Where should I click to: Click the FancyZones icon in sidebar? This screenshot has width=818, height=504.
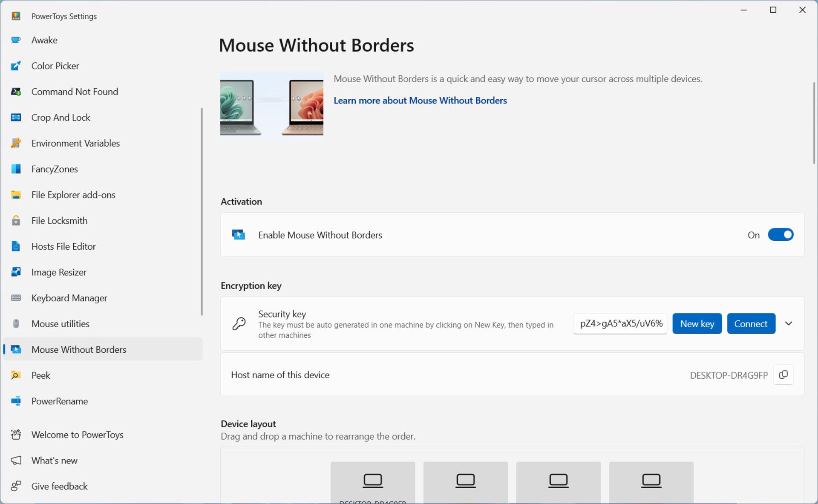16,169
